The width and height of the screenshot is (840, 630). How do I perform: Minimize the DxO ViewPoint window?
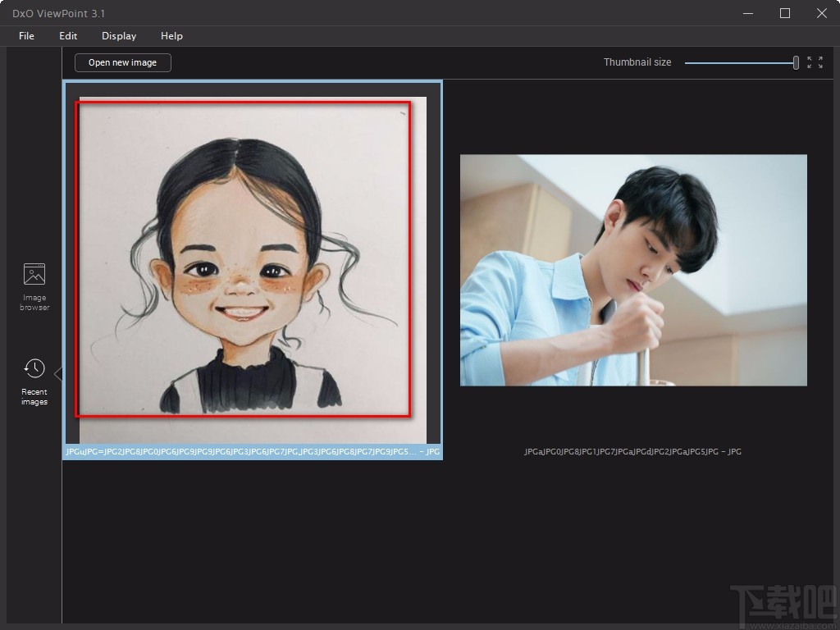(x=747, y=13)
